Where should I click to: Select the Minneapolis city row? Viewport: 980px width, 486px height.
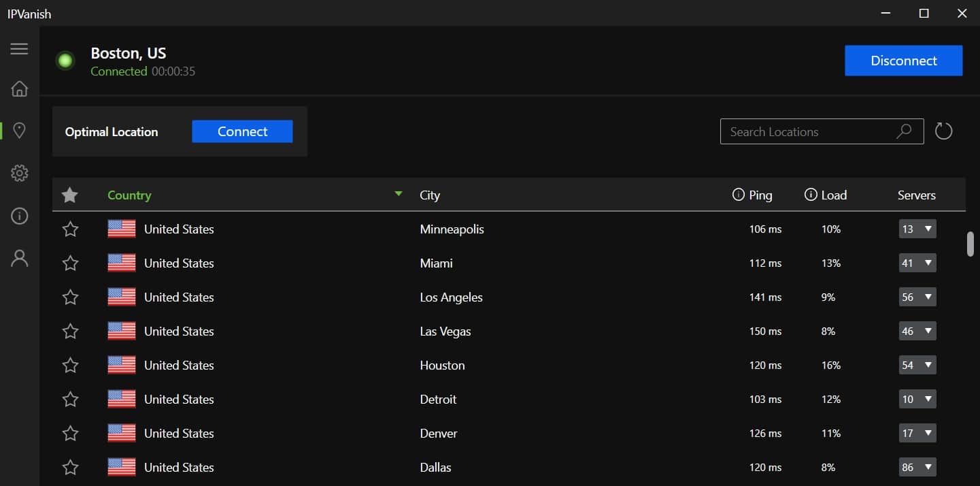click(509, 229)
